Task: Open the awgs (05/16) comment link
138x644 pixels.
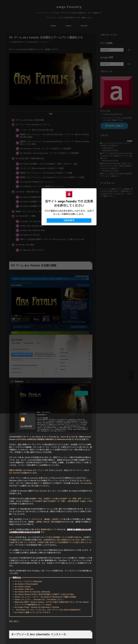Action: (107, 148)
